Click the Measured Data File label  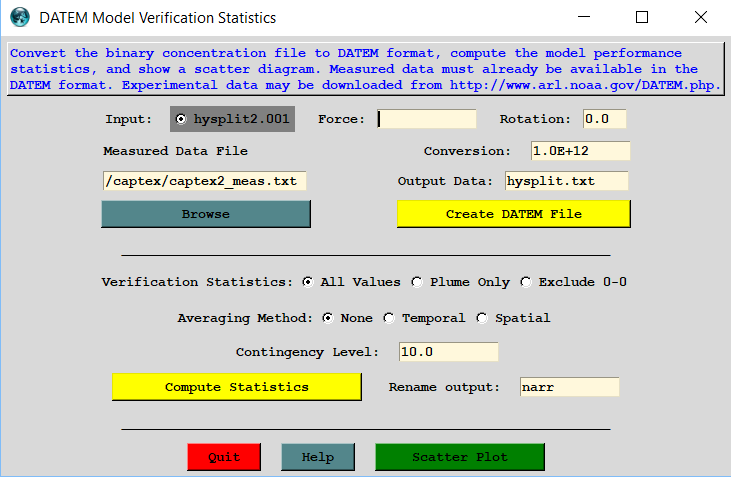pyautogui.click(x=175, y=151)
